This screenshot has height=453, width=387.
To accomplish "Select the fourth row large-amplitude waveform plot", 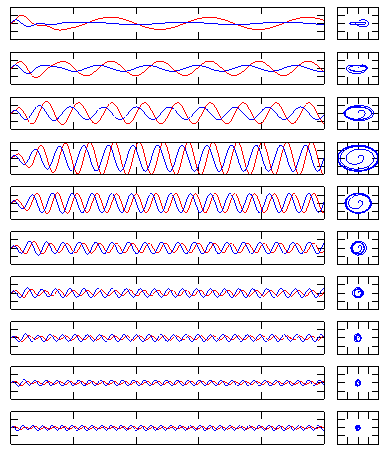I will 167,158.
